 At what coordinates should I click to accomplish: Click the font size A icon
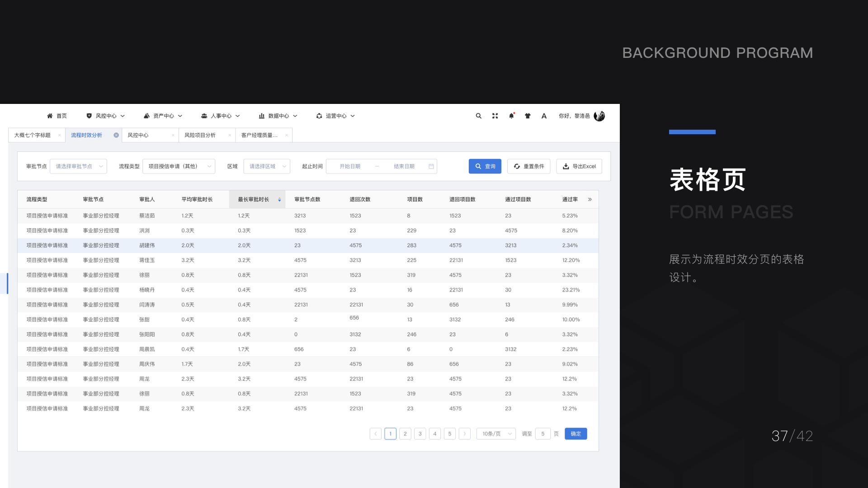[x=544, y=116]
